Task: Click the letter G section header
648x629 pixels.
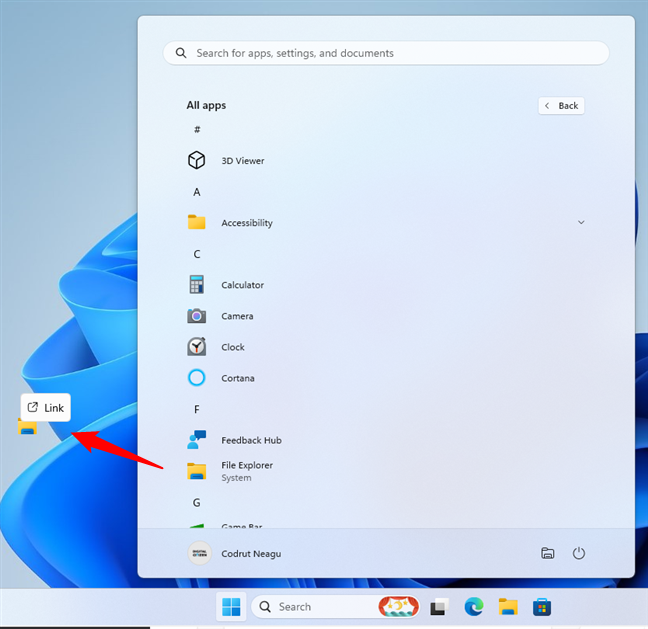Action: (197, 503)
